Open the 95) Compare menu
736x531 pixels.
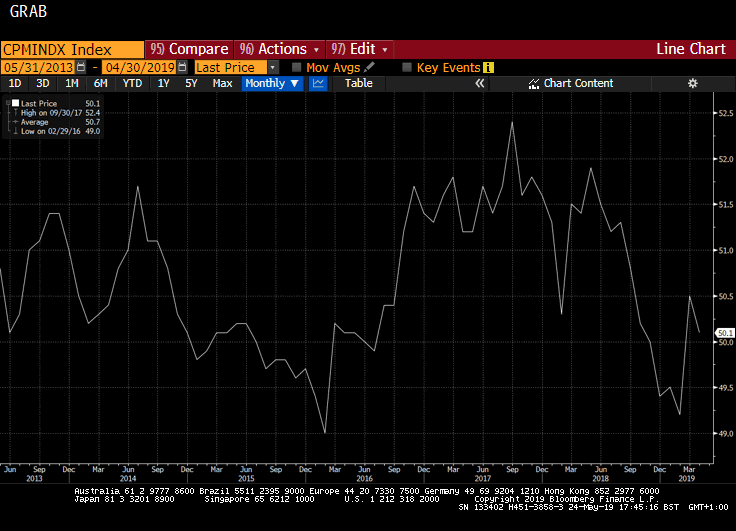(189, 49)
